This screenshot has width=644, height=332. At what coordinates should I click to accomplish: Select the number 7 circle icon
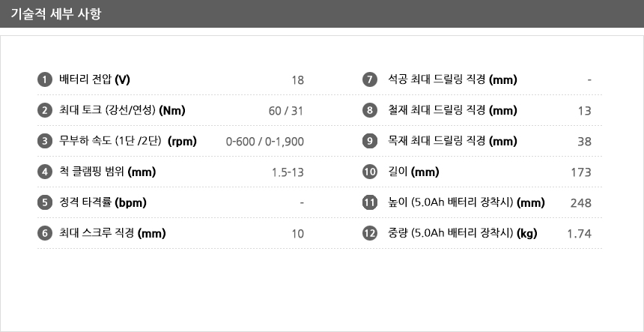pos(370,79)
